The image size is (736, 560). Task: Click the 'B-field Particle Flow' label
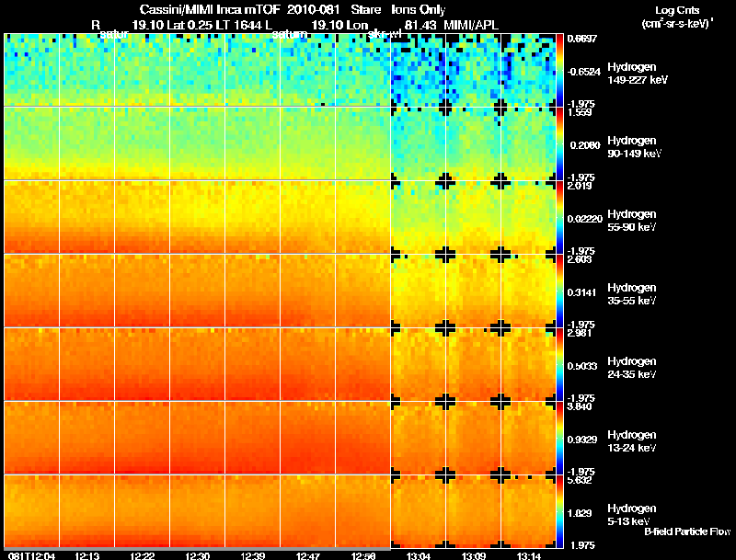(x=687, y=531)
